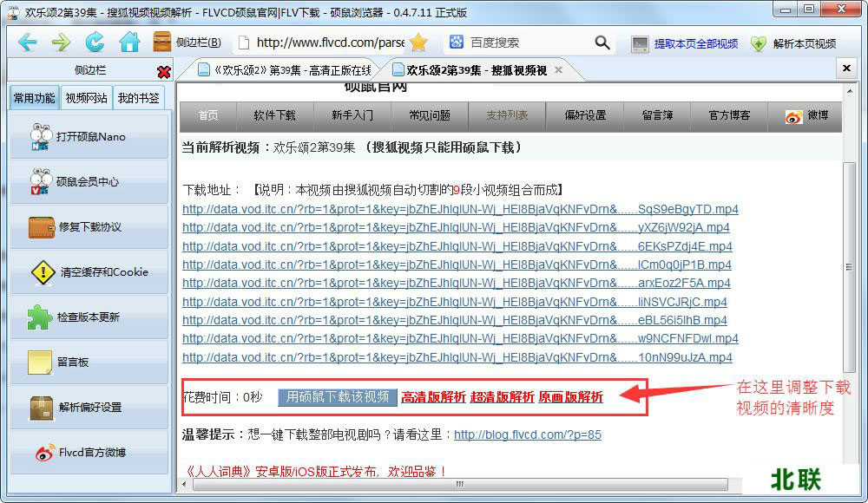
Task: Close the sidebar with the red X
Action: click(x=164, y=72)
